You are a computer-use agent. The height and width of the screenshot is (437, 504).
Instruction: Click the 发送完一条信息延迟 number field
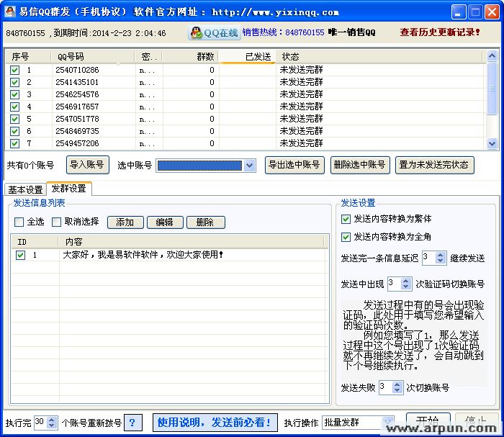coord(429,258)
